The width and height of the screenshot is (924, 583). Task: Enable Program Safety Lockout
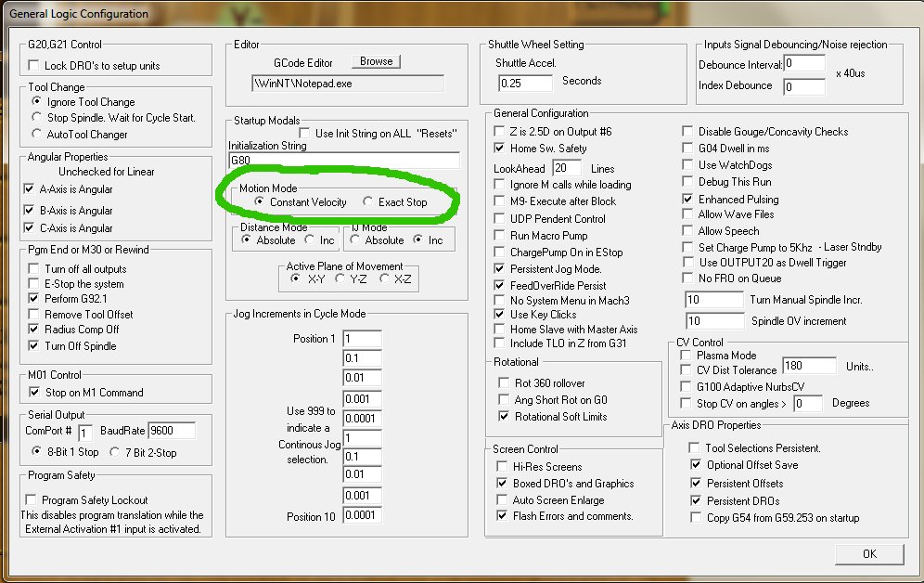[33, 500]
